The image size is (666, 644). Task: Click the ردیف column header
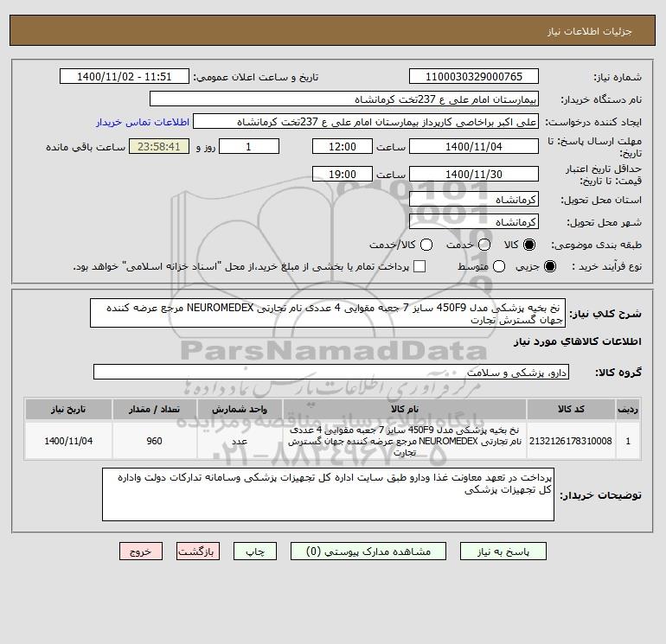coord(628,409)
